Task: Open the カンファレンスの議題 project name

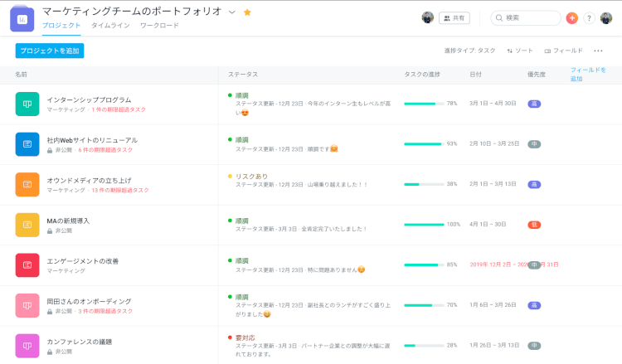Action: (80, 342)
